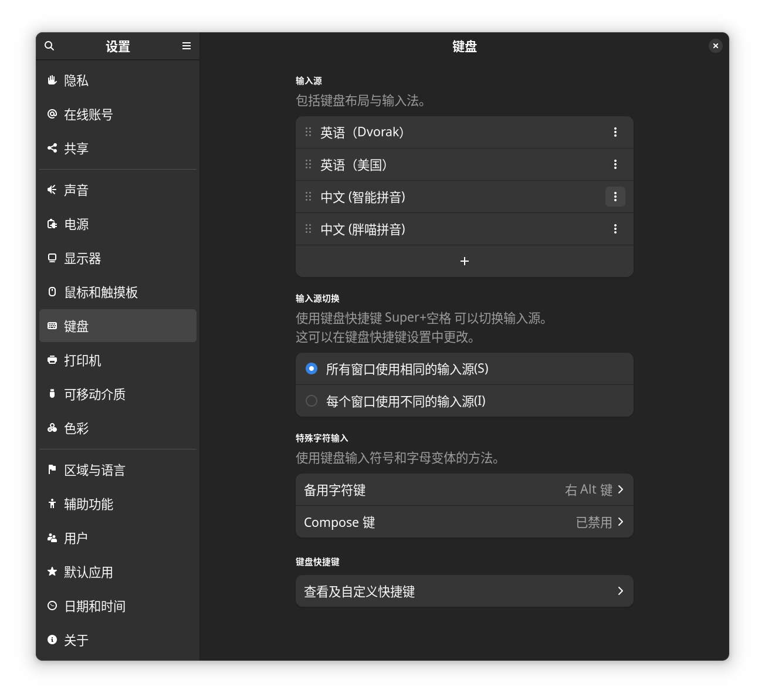Open the search in settings sidebar
The image size is (765, 700).
click(x=49, y=46)
